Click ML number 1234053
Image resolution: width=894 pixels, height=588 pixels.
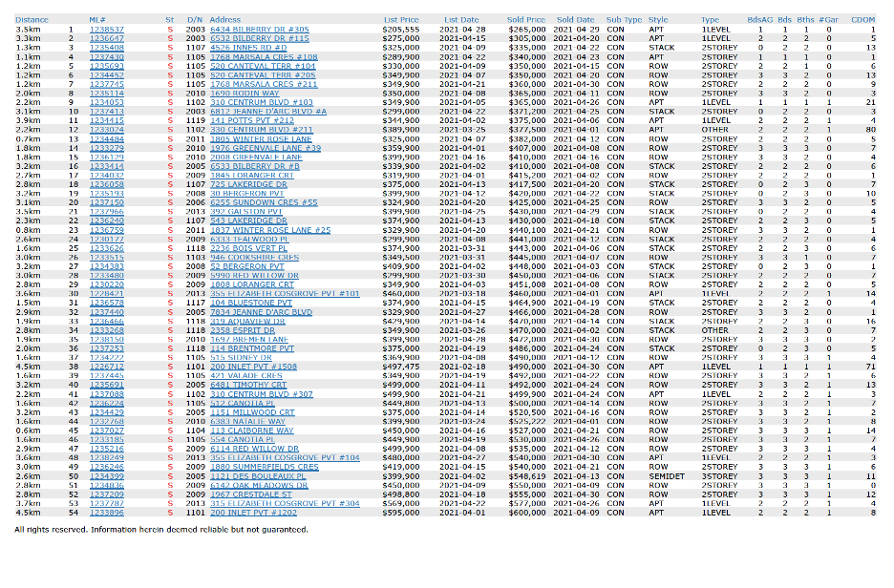pos(106,102)
